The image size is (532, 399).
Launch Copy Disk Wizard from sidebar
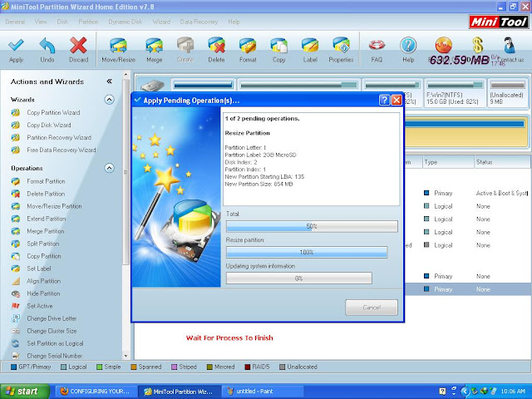49,125
